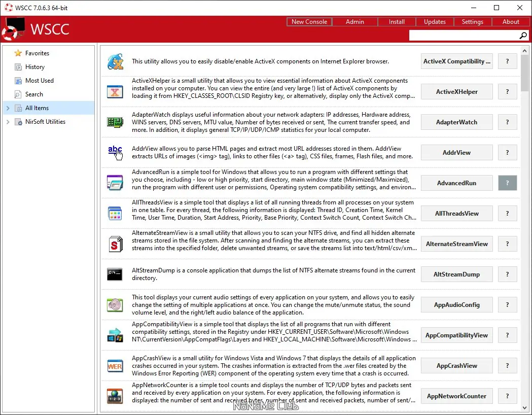Click the AppAudioConfig speaker icon
Viewport: 532px width, 415px height.
tap(115, 305)
